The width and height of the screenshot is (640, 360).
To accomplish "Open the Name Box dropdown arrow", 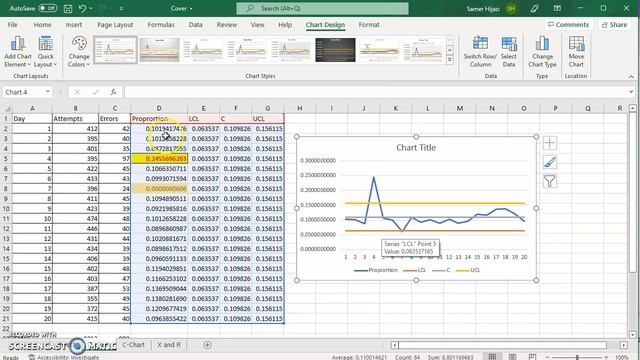I will click(x=48, y=92).
